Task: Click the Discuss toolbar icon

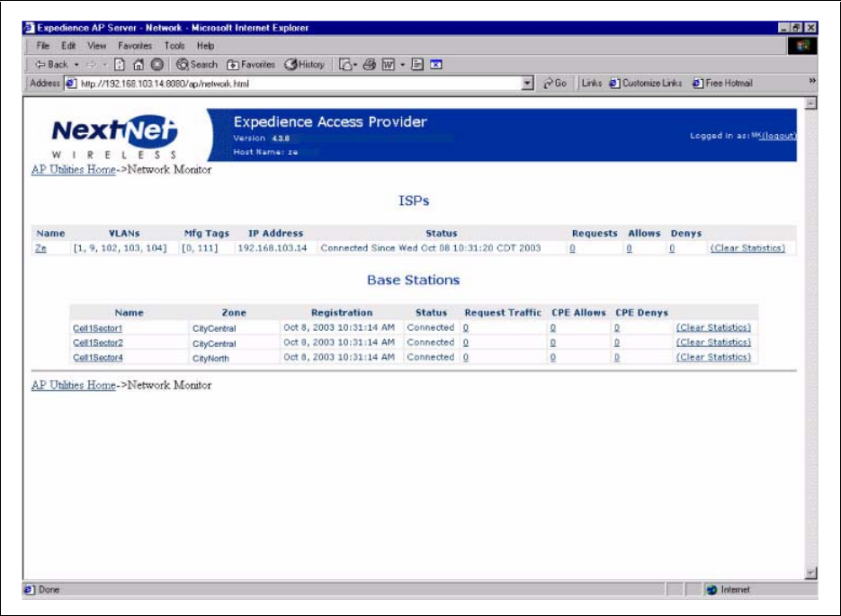Action: tap(417, 65)
